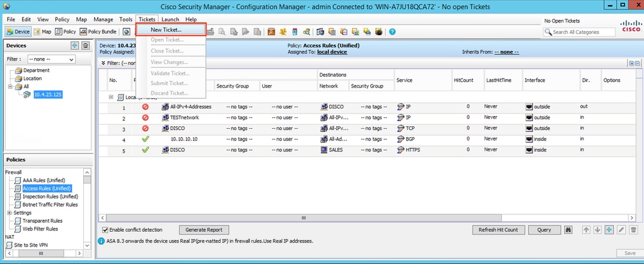Image resolution: width=644 pixels, height=264 pixels.
Task: Click the deny icon in rule 2
Action: (x=146, y=118)
